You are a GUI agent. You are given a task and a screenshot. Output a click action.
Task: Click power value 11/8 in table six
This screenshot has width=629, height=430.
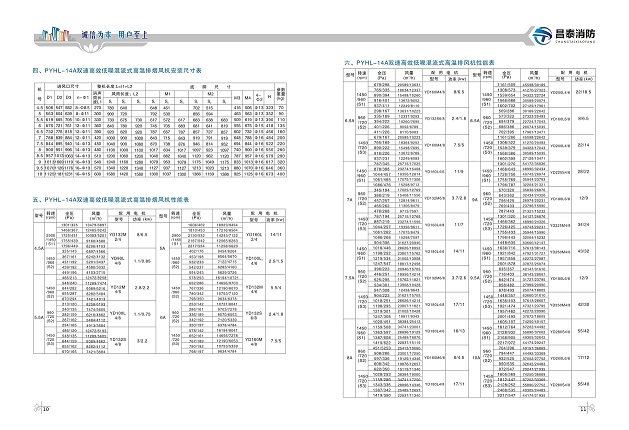click(x=459, y=172)
